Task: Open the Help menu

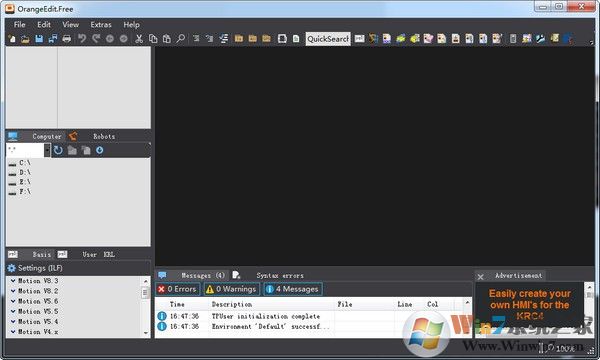Action: click(131, 24)
